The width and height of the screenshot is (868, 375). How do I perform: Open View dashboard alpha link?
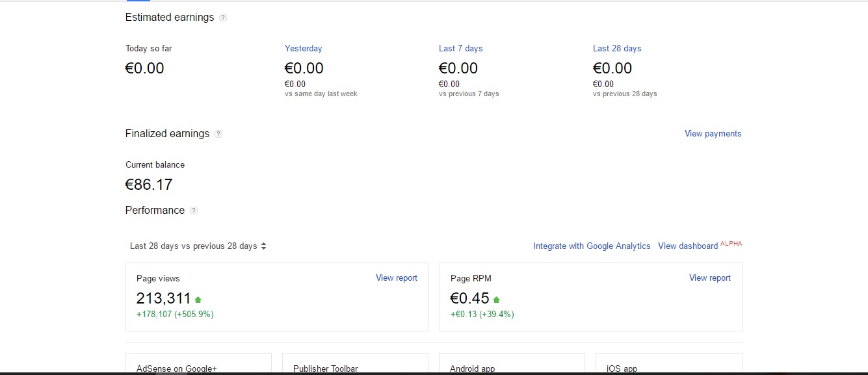688,246
